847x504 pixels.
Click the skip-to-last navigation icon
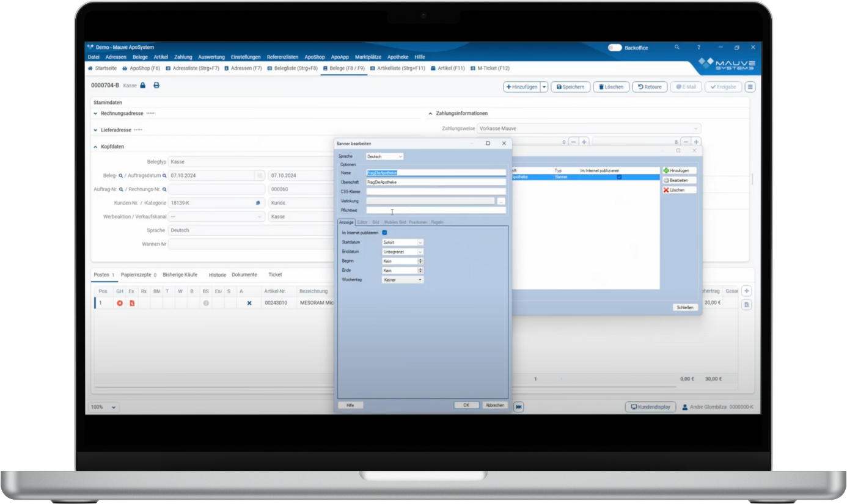(x=519, y=407)
